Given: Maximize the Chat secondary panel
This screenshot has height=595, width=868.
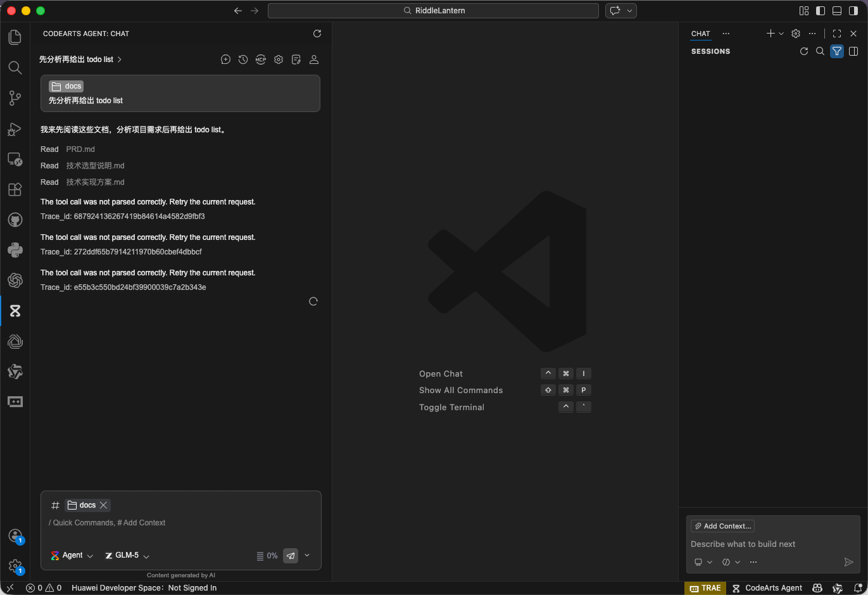Looking at the screenshot, I should (x=837, y=34).
